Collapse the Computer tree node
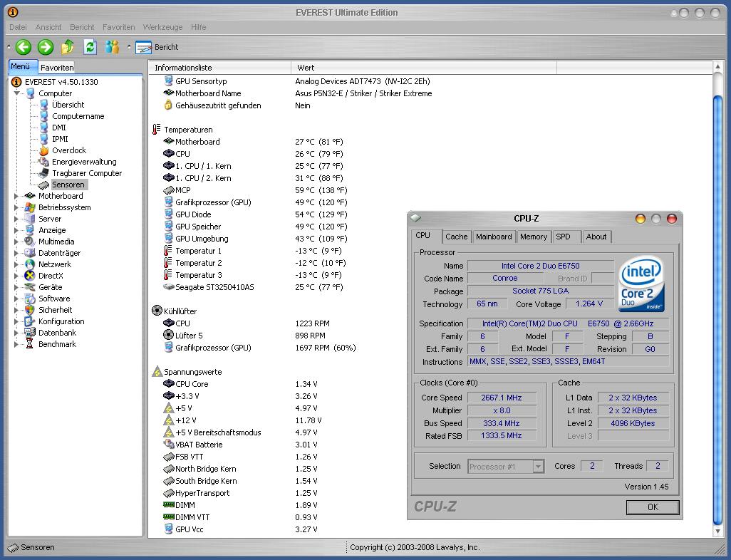The width and height of the screenshot is (731, 560). [17, 93]
